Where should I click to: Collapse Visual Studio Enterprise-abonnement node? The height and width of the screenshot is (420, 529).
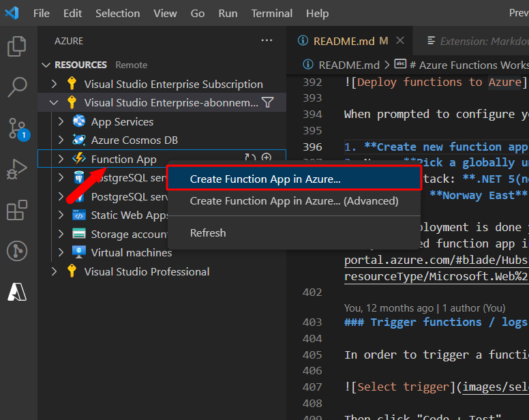click(54, 102)
